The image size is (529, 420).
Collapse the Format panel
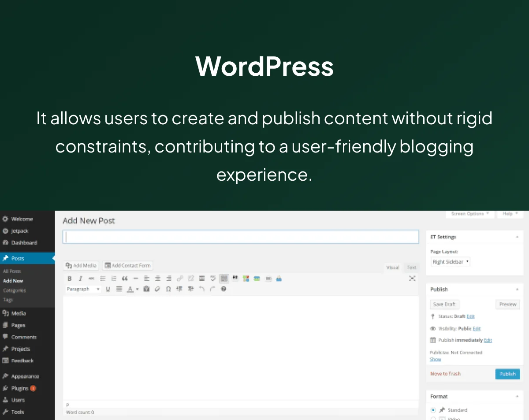(x=517, y=397)
